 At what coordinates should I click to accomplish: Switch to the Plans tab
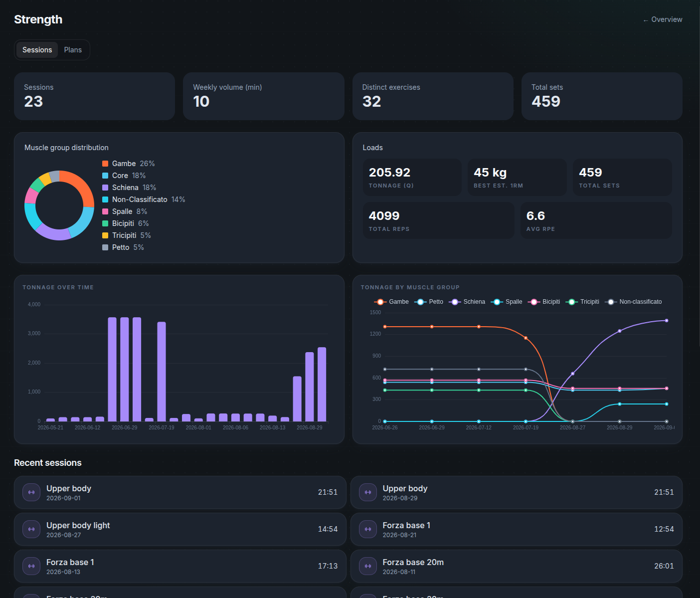[73, 50]
